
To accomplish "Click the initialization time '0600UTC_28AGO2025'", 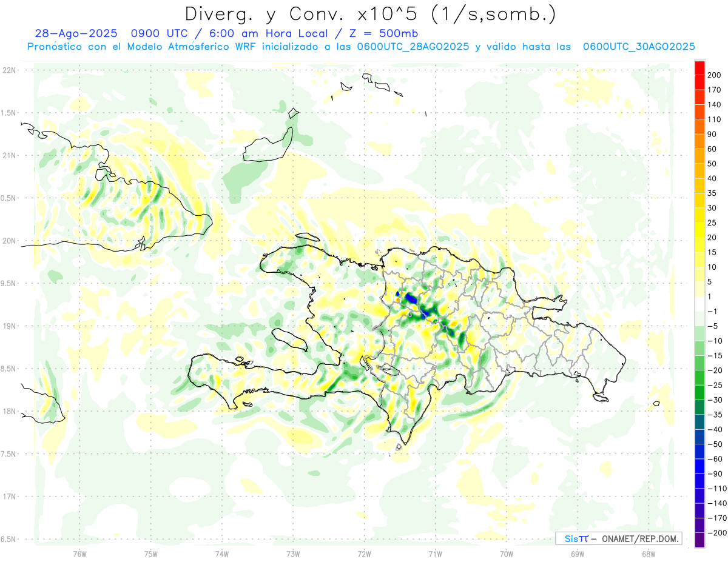I will coord(413,47).
